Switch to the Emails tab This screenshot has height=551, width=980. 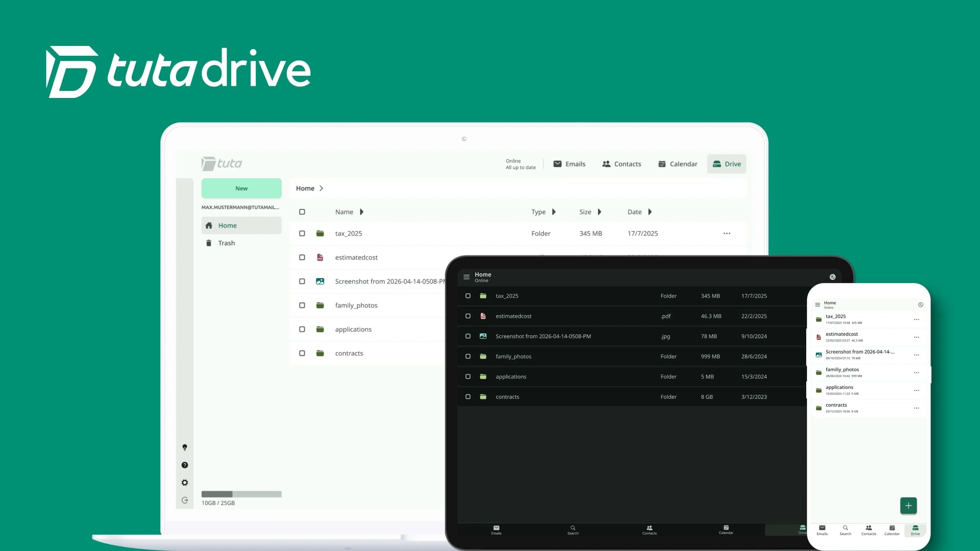pyautogui.click(x=570, y=164)
